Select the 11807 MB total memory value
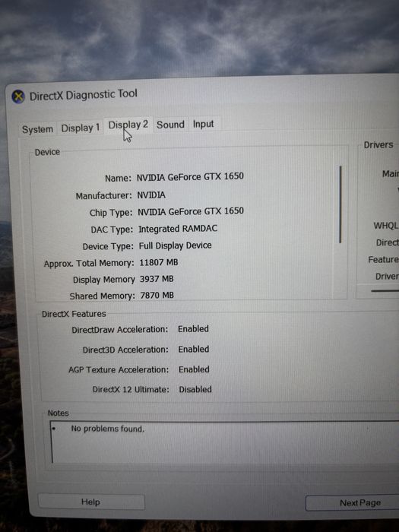Viewport: 399px width, 532px height. click(159, 262)
